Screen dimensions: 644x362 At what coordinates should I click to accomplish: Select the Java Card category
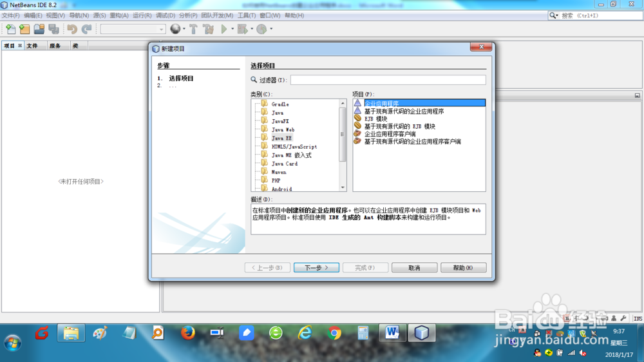tap(285, 164)
